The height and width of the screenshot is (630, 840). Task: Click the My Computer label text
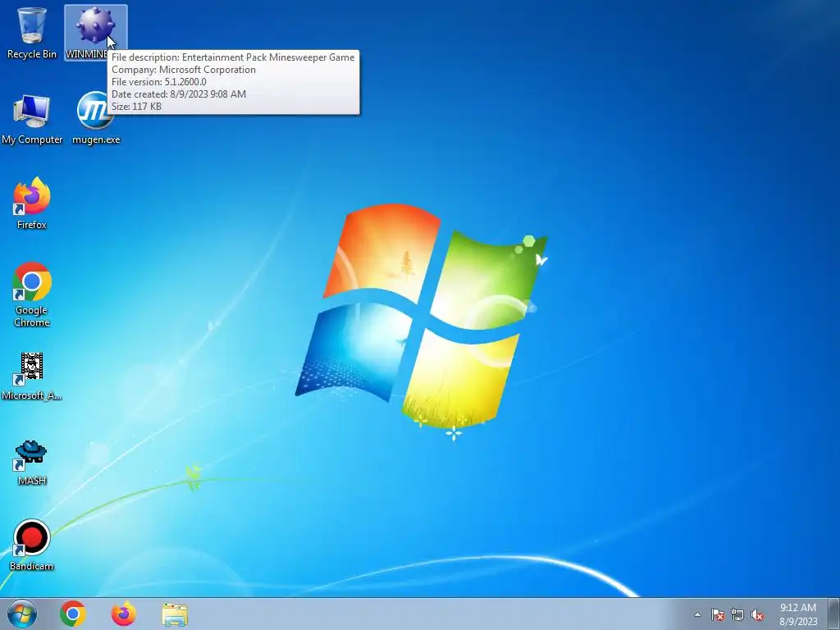pos(32,139)
